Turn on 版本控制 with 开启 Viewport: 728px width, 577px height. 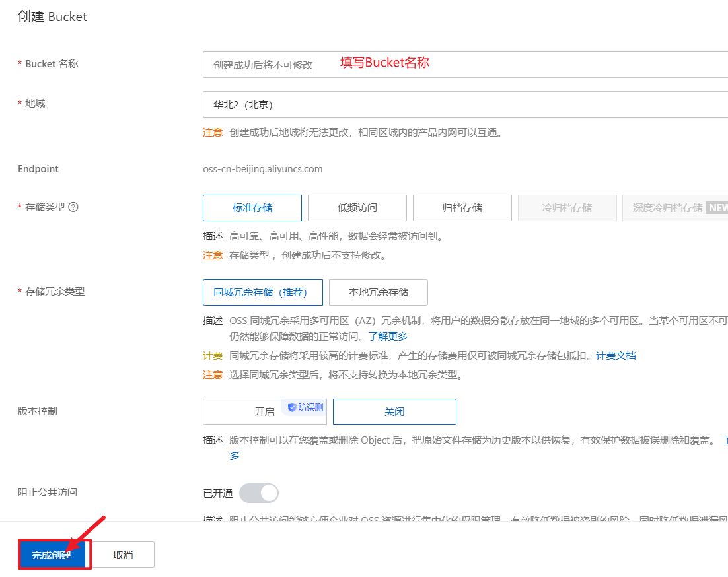pos(265,412)
